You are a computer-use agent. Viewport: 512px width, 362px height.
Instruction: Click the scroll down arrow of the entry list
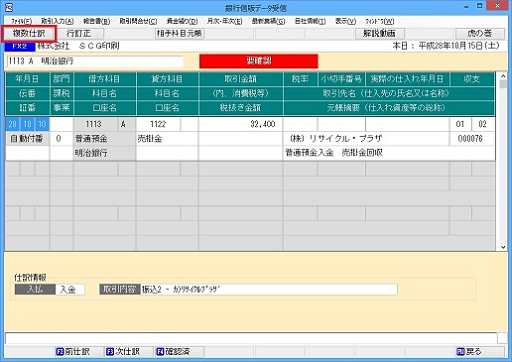[503, 247]
